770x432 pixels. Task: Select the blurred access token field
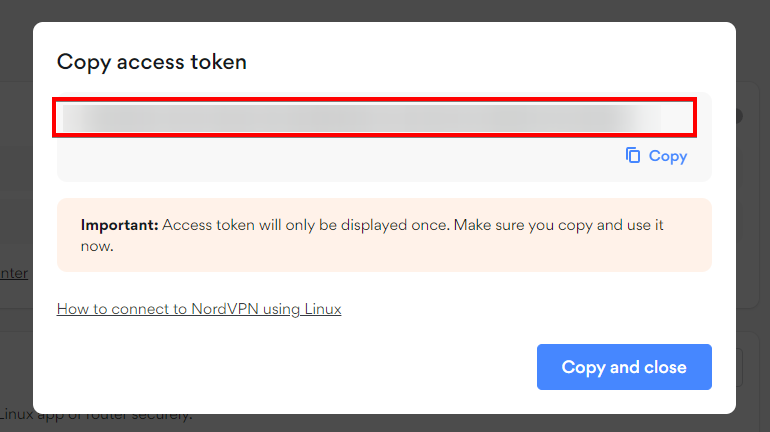pyautogui.click(x=360, y=118)
